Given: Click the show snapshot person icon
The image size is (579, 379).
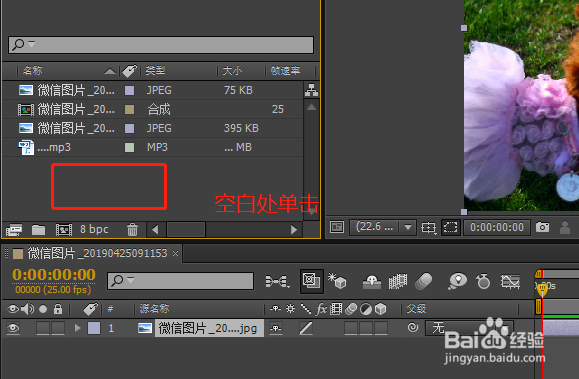Looking at the screenshot, I should click(x=565, y=227).
